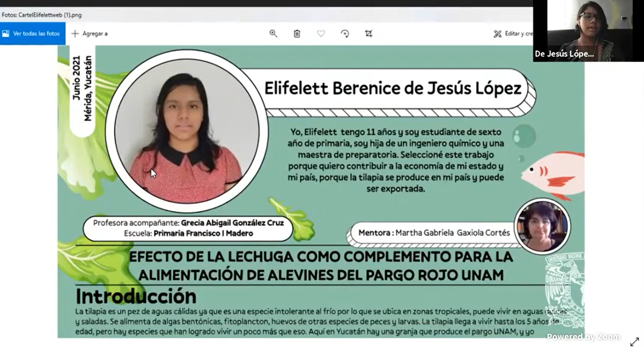This screenshot has width=644, height=347.
Task: Click the student's circular portrait photo
Action: 187,131
